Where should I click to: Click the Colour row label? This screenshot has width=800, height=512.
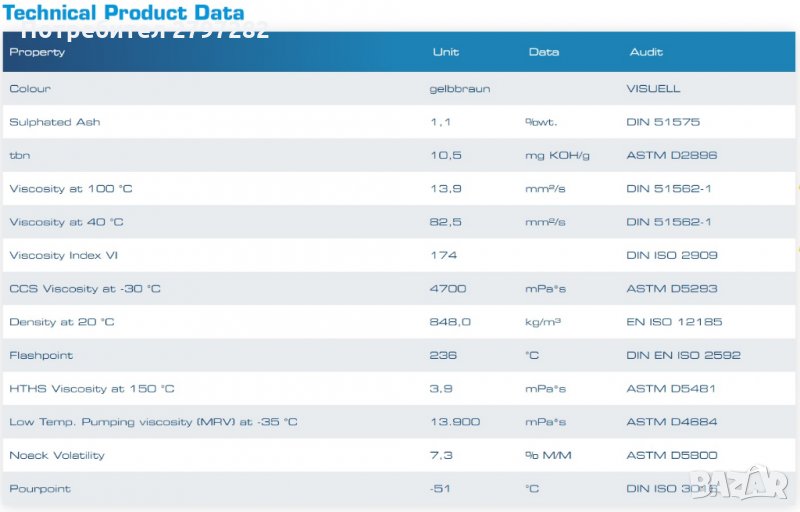pos(30,89)
